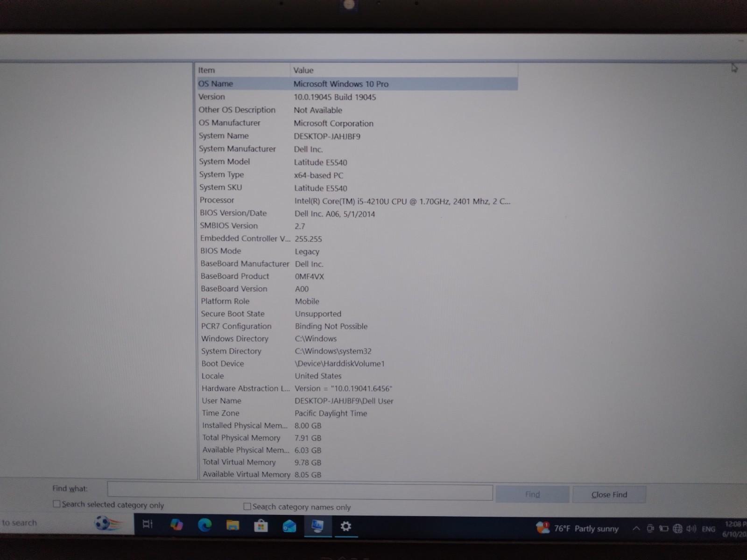Select the SMBIOS Version row
747x560 pixels.
pos(357,226)
